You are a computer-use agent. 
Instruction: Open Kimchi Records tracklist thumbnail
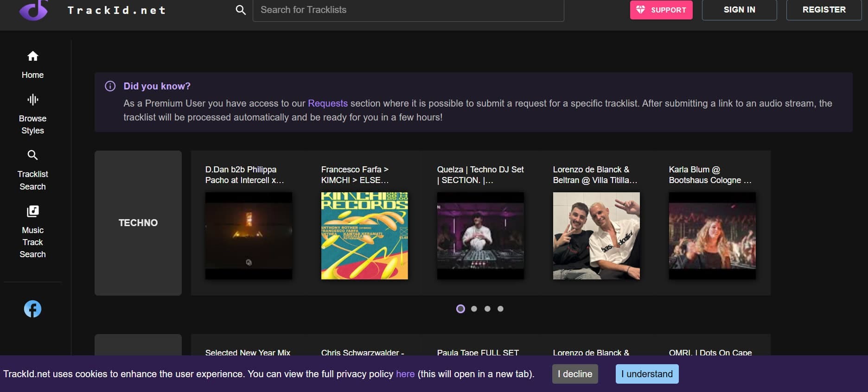(x=364, y=236)
